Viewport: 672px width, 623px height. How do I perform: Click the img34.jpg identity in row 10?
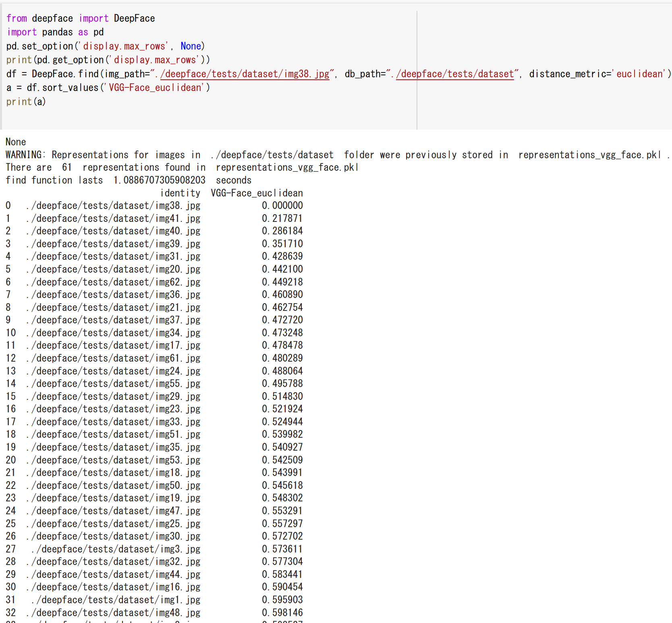113,333
